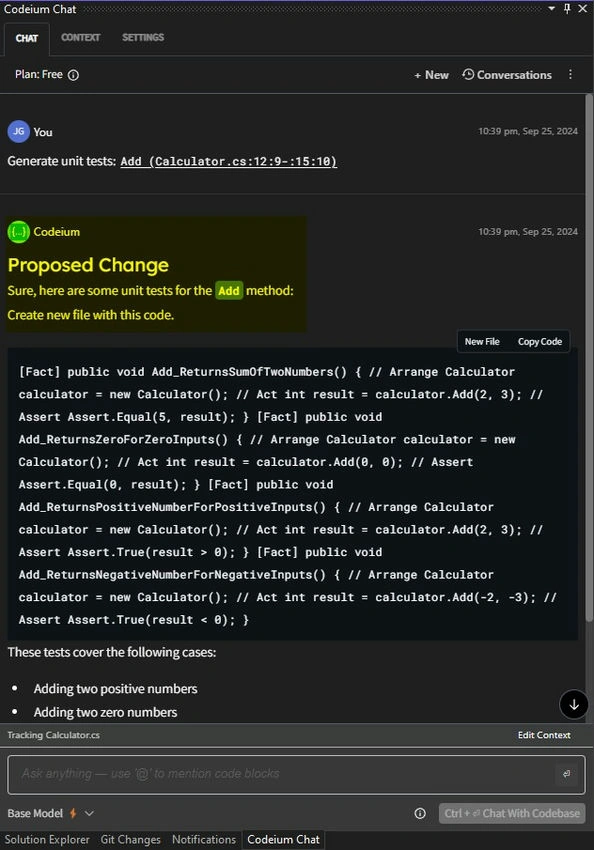Screen dimensions: 594x850
Task: Toggle the pin auto-hide icon
Action: pos(567,8)
